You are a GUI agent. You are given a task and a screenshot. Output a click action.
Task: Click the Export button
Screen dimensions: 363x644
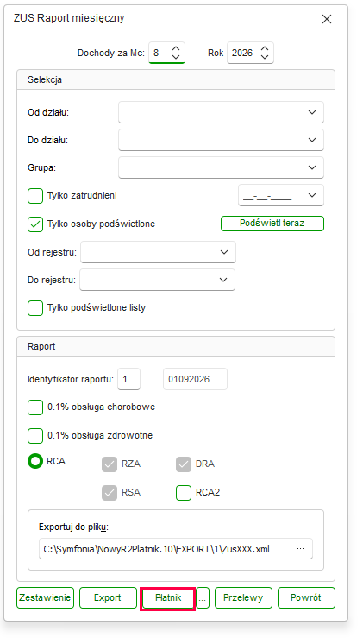[108, 597]
